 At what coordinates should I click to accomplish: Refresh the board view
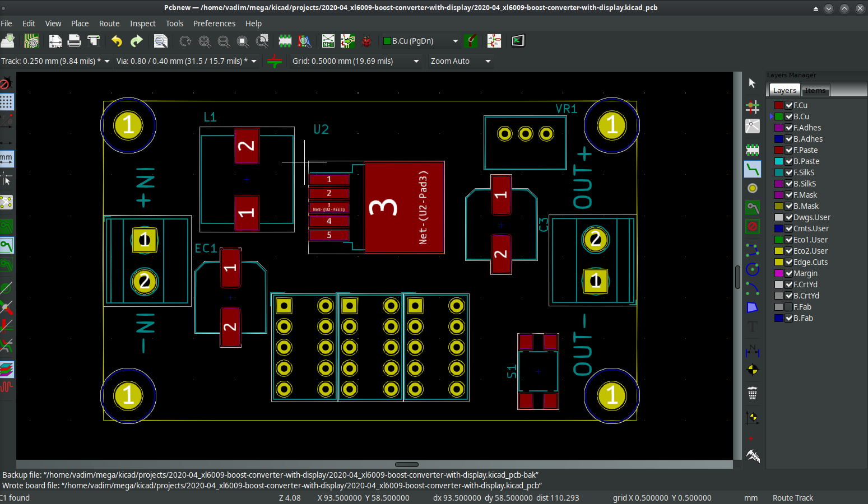(x=185, y=41)
